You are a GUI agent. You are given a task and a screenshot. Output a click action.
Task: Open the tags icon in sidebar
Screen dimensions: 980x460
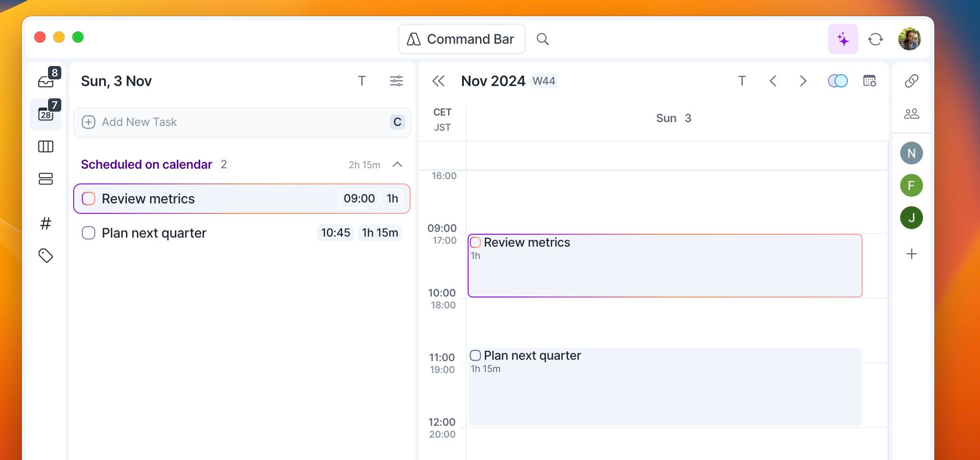pos(46,256)
